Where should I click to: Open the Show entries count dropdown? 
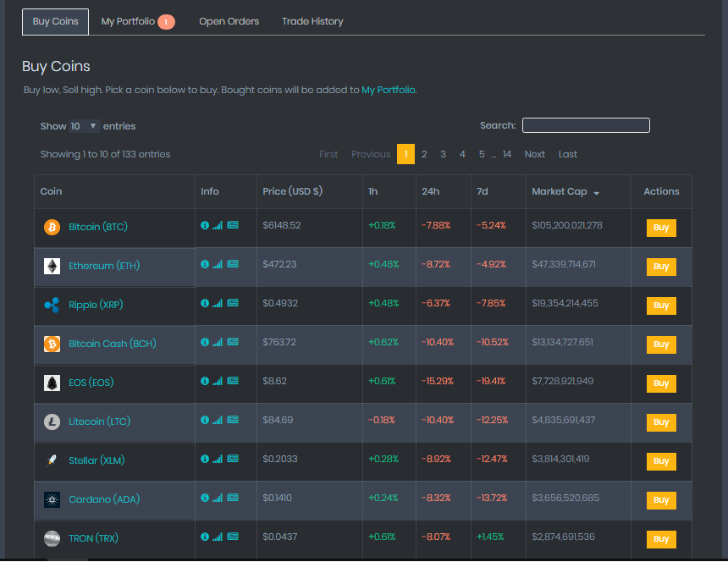point(84,126)
